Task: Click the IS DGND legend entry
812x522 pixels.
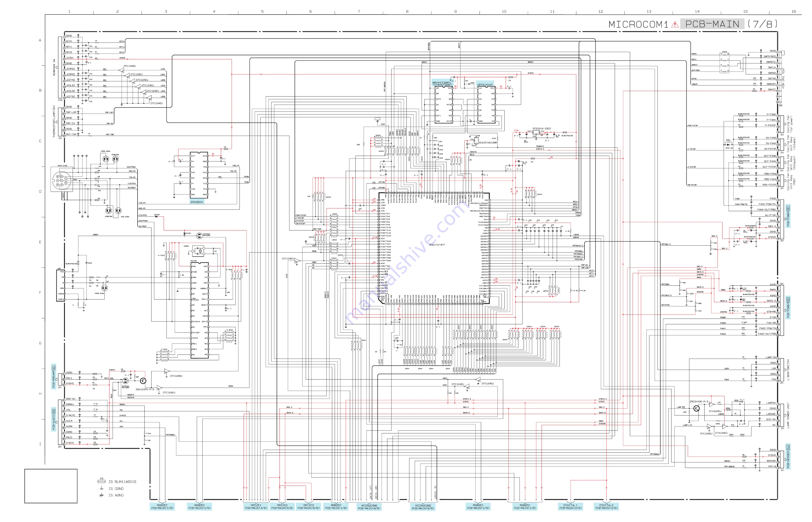Action: [x=116, y=489]
